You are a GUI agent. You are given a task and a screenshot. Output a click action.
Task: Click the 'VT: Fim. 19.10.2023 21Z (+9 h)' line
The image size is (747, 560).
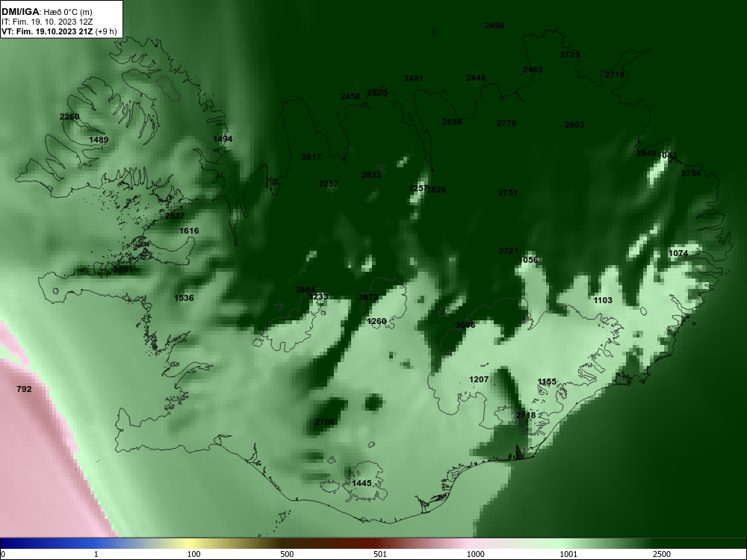pyautogui.click(x=59, y=31)
